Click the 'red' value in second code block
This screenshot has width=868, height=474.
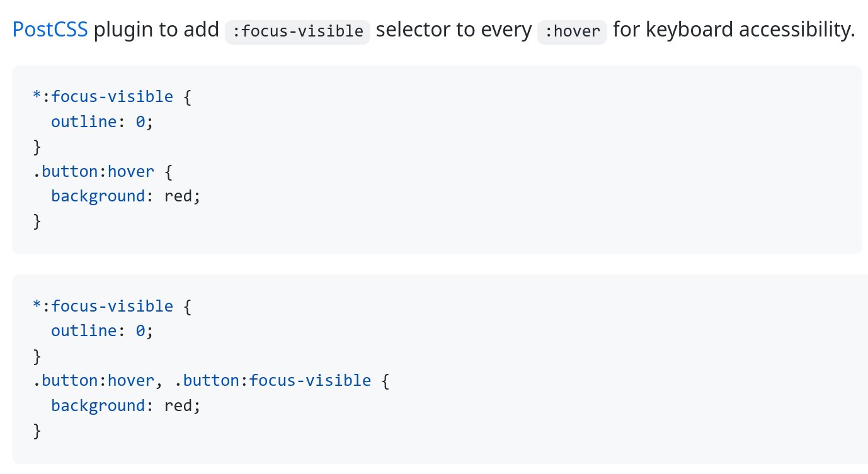pos(178,405)
